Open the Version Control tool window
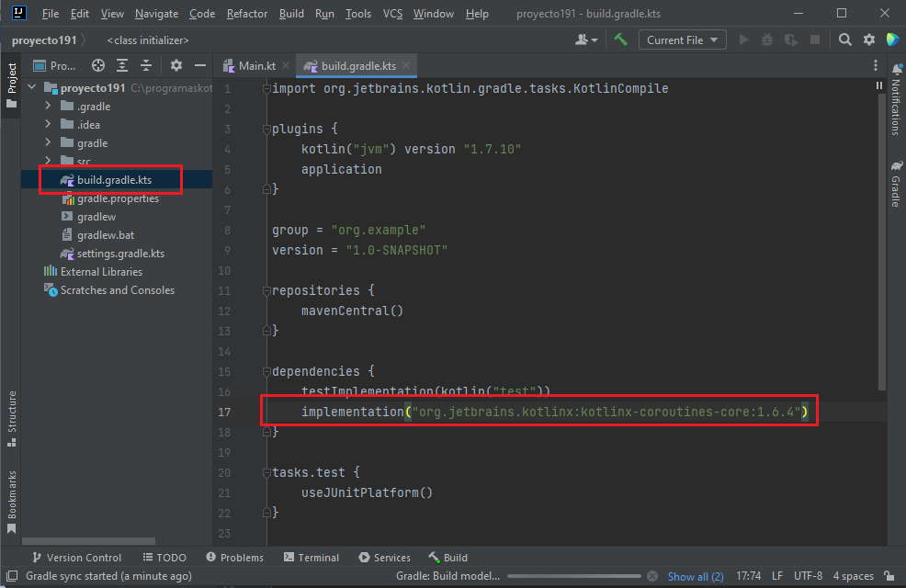 [77, 558]
